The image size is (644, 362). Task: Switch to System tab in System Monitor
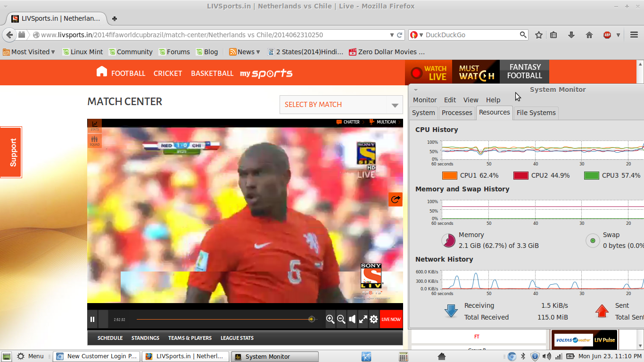click(x=423, y=113)
